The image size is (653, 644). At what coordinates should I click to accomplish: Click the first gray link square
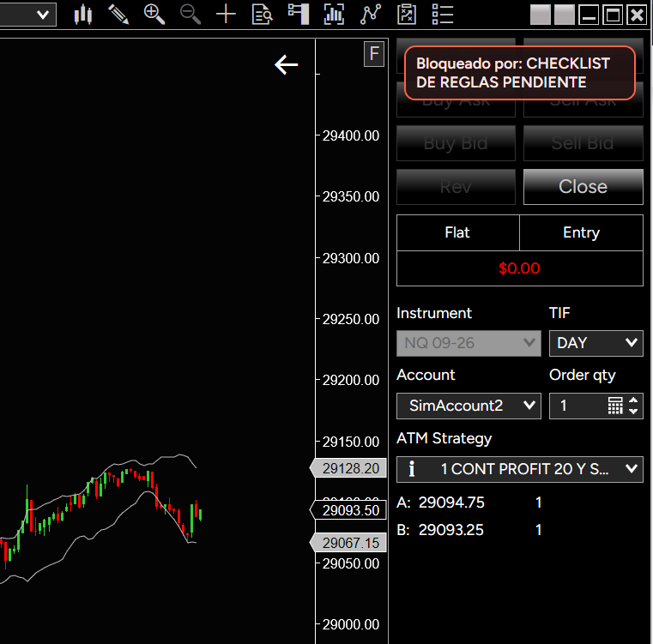[x=541, y=15]
